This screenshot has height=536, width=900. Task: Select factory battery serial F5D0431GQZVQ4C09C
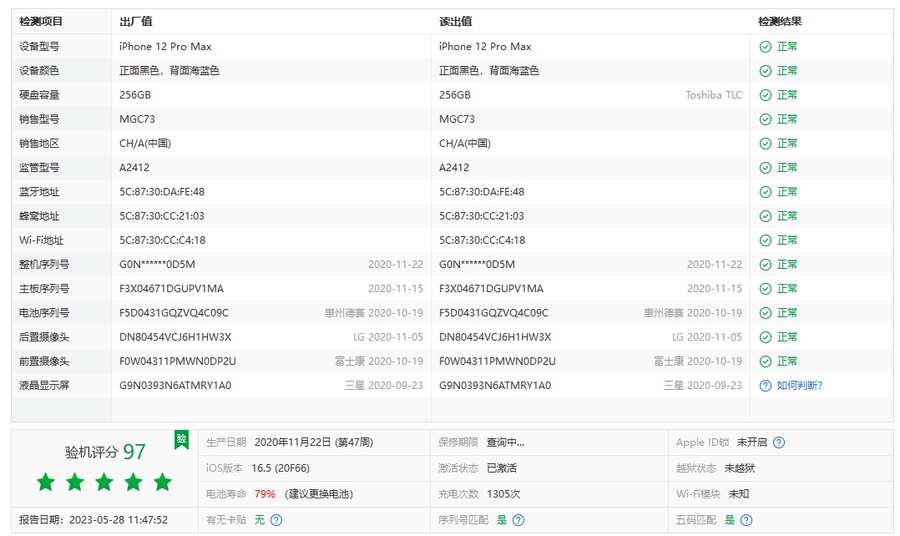coord(174,313)
